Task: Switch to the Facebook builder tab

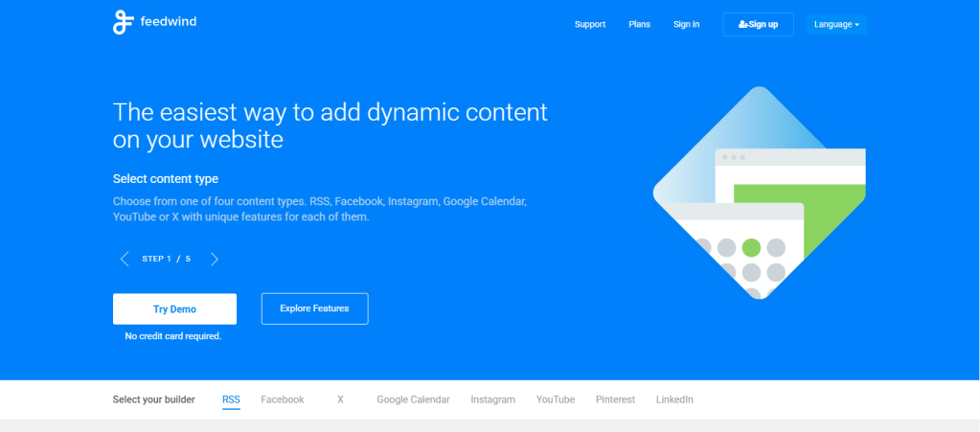Action: 282,399
